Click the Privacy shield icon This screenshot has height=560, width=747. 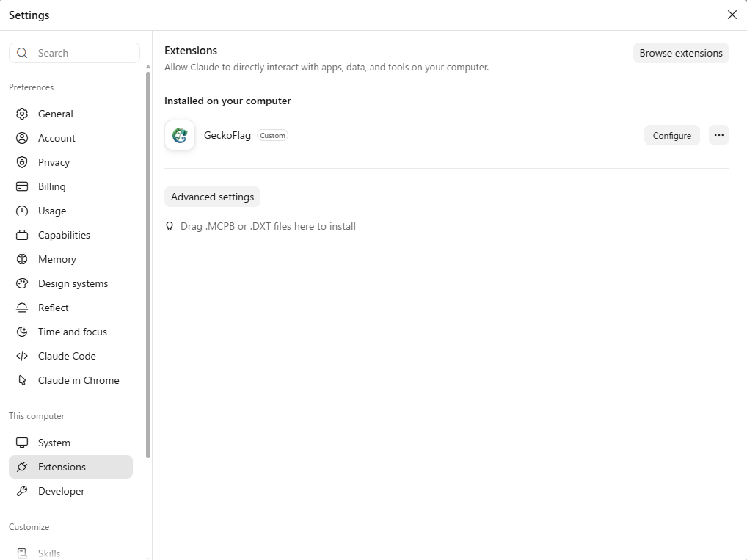pyautogui.click(x=22, y=162)
